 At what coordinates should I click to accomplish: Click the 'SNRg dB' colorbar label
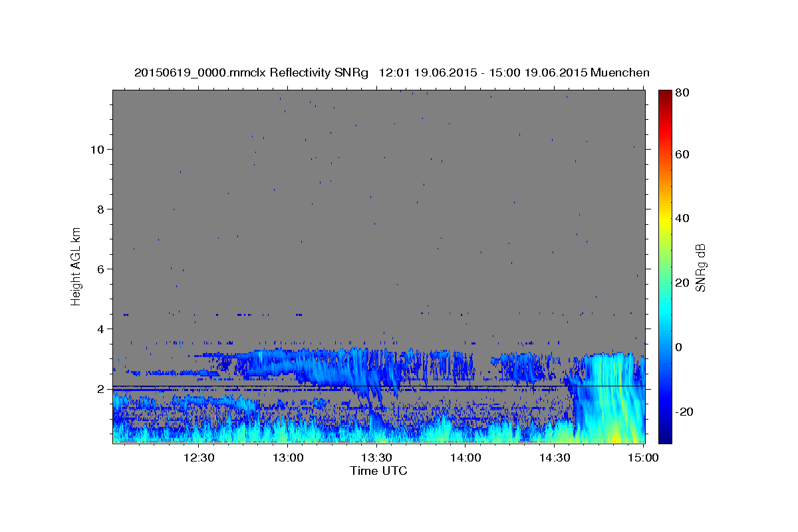point(700,267)
